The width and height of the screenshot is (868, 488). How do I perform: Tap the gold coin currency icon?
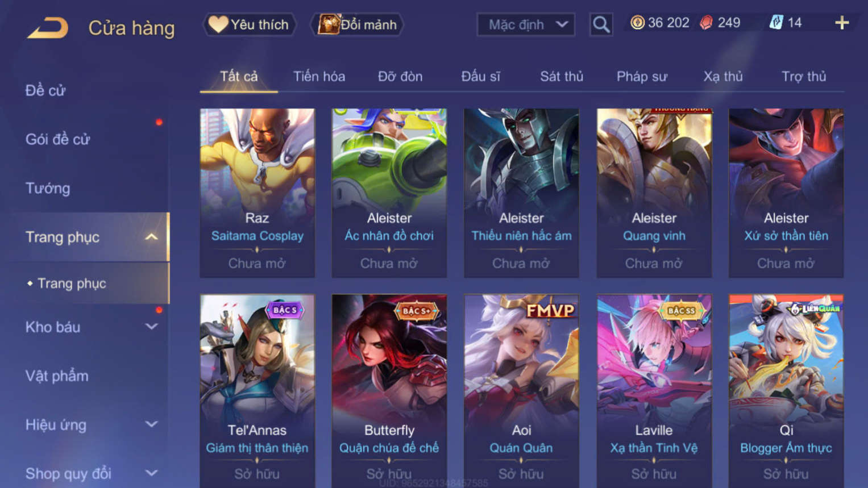[x=637, y=23]
